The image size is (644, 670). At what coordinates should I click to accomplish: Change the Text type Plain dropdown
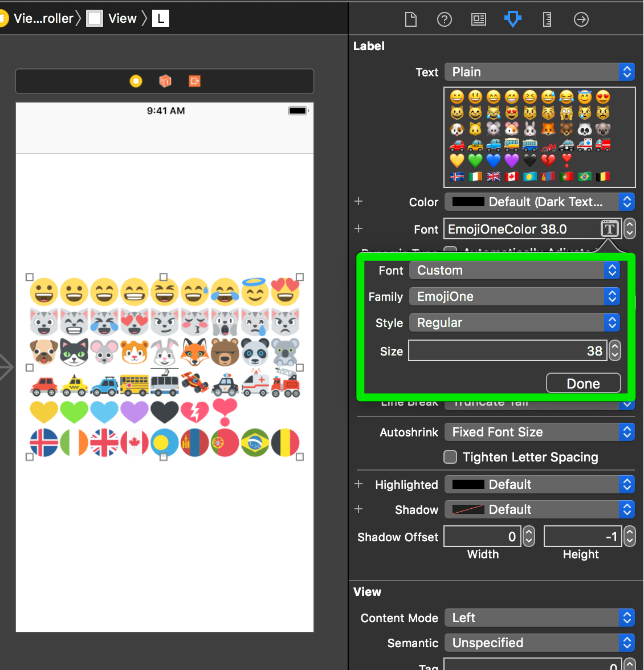tap(539, 72)
